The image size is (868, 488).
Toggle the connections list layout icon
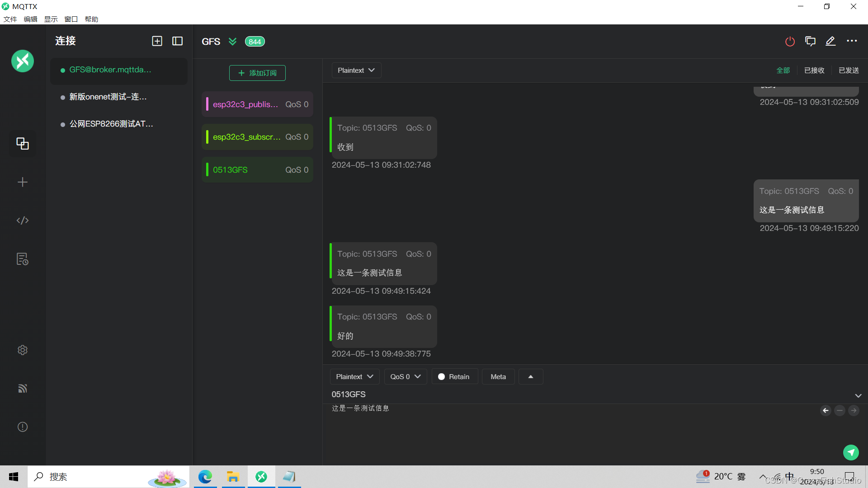[x=178, y=41]
